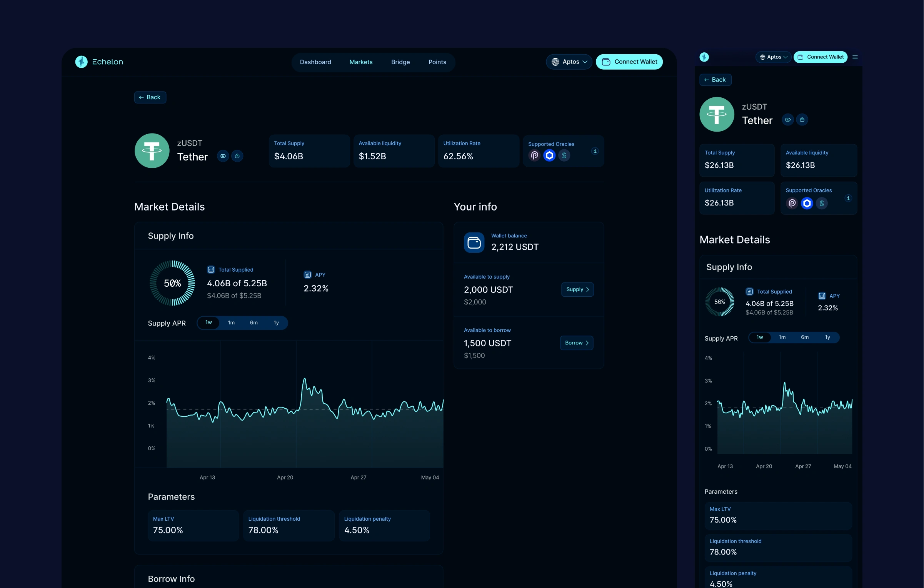
Task: Click the 50% circular gauge in desktop Supply Info
Action: pyautogui.click(x=172, y=283)
